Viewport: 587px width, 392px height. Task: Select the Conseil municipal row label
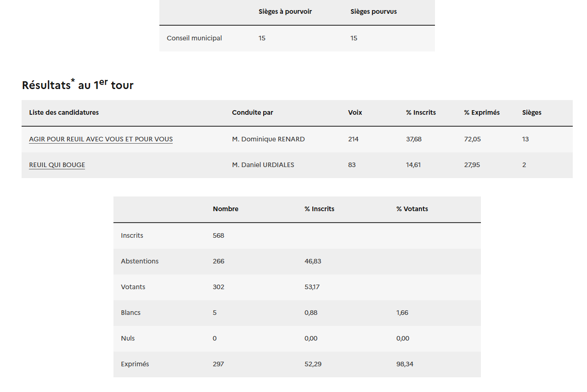tap(194, 38)
